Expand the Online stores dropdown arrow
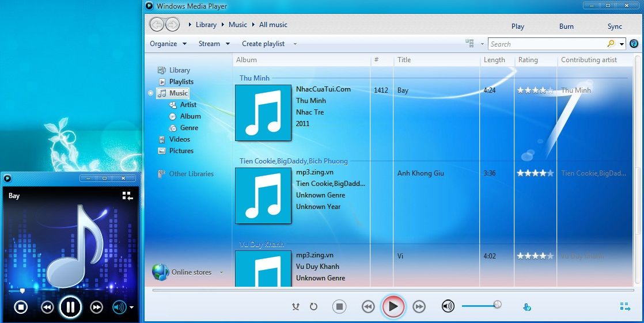Image resolution: width=644 pixels, height=323 pixels. [222, 272]
